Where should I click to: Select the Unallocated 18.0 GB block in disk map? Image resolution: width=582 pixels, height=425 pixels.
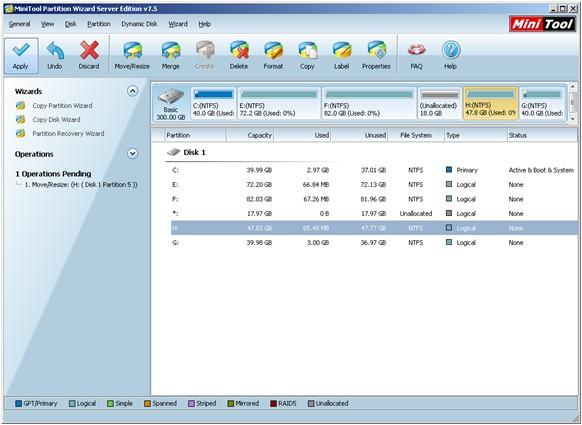439,104
